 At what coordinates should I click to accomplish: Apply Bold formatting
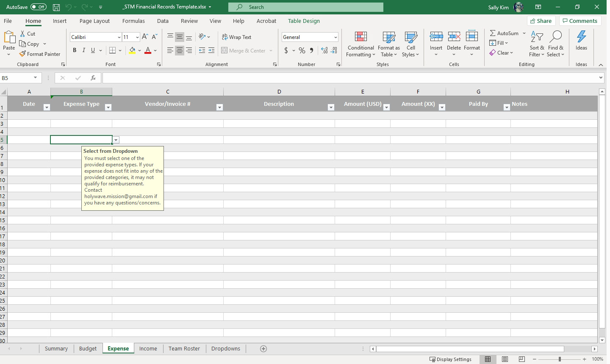tap(75, 50)
